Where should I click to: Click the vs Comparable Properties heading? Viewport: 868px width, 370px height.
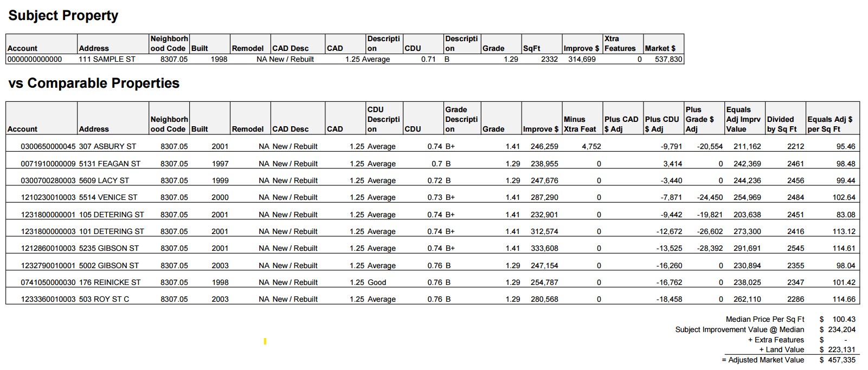(94, 83)
